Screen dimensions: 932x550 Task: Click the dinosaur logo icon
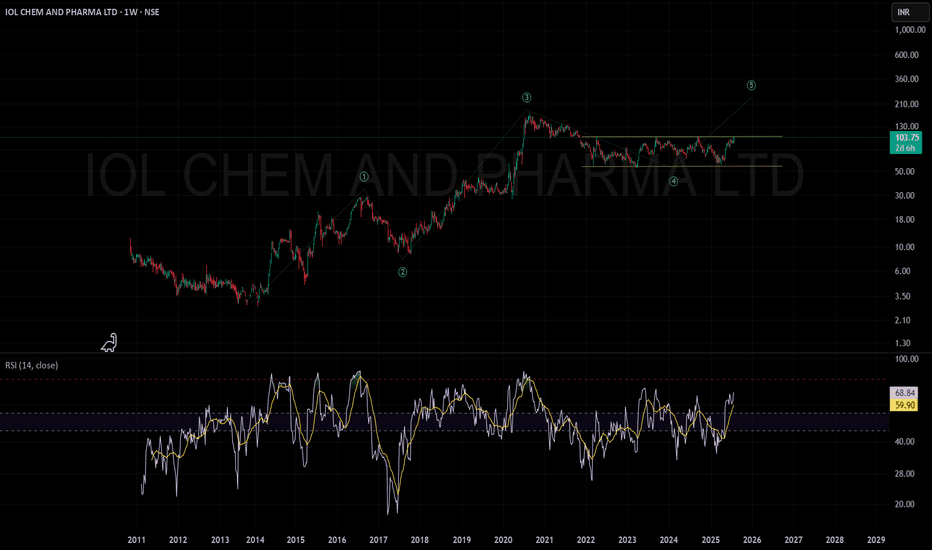[109, 343]
